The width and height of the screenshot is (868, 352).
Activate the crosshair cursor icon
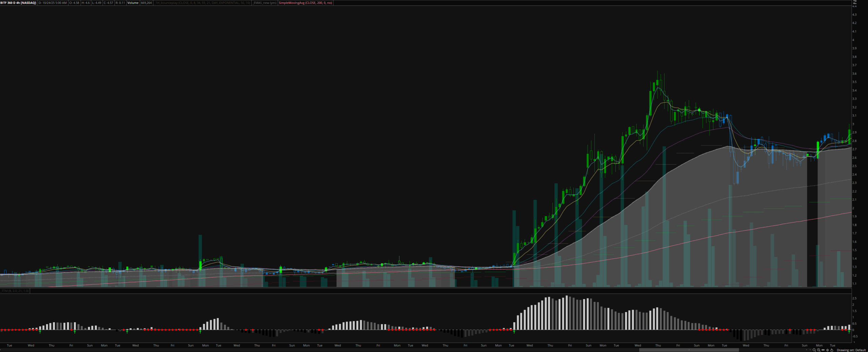tap(827, 350)
